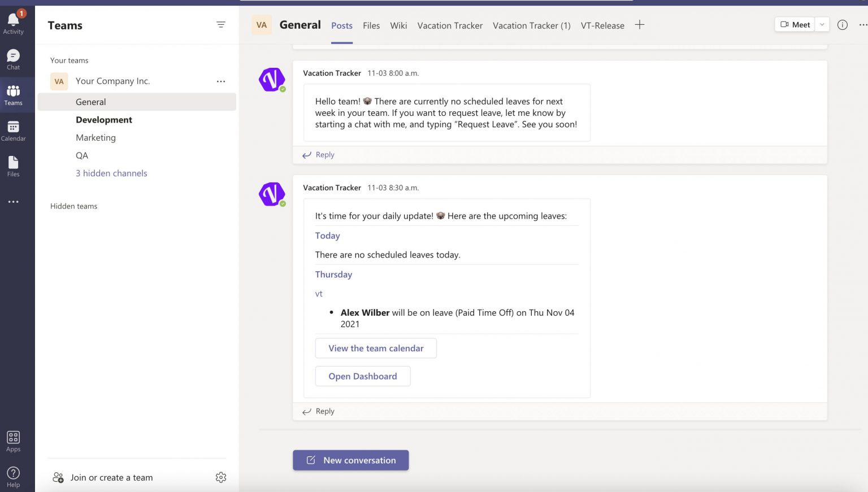Click the Teams heading in the sidebar
This screenshot has width=868, height=492.
[65, 25]
